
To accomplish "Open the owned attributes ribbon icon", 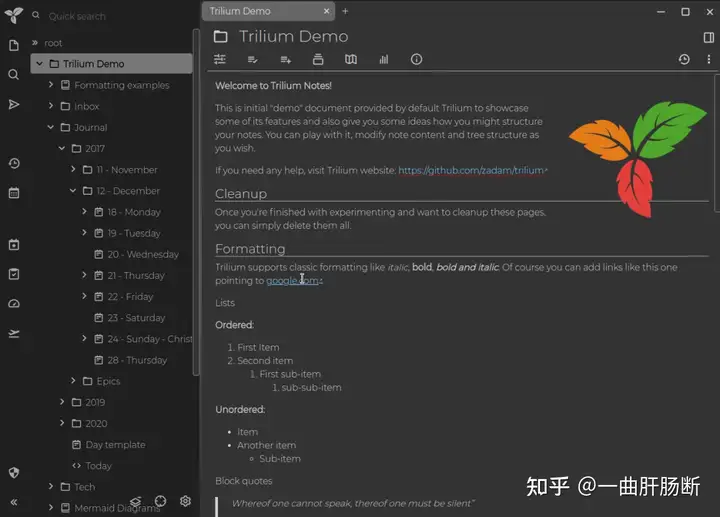I will [286, 59].
